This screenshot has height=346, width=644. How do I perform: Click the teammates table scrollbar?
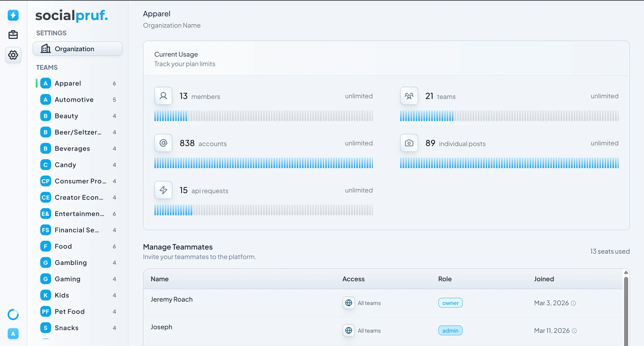point(626,311)
